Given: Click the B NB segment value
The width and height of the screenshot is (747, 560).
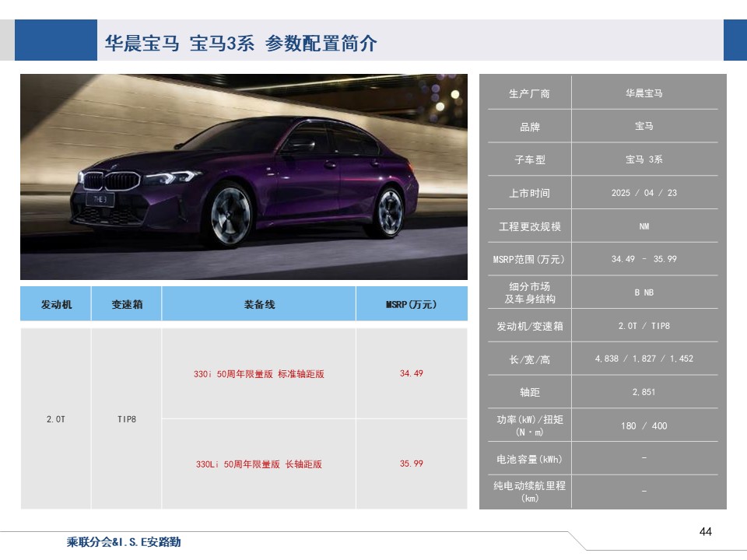Looking at the screenshot, I should click(x=644, y=292).
